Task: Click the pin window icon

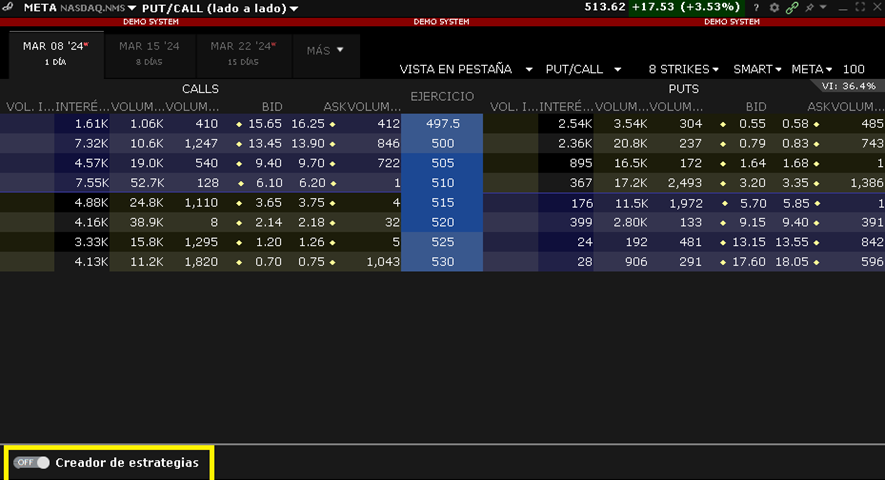Action: [x=808, y=8]
